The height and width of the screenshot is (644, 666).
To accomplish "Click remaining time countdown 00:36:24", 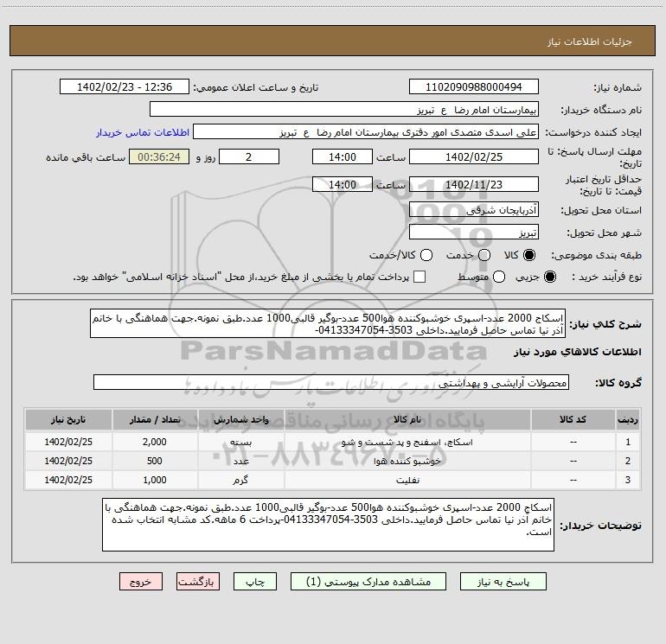I will (159, 156).
